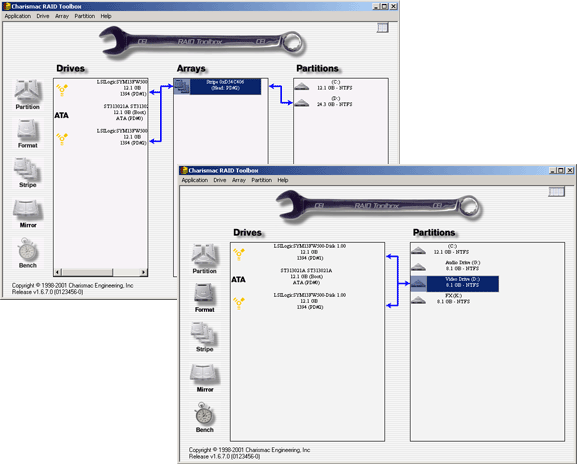Select the Stripe array icon in Arrays list
The image size is (577, 464).
pos(182,86)
